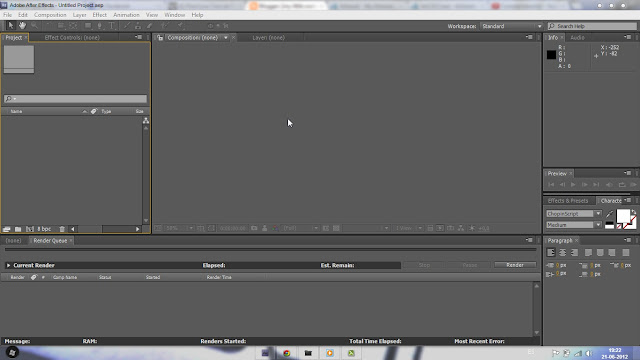This screenshot has height=360, width=640.
Task: Choose center align text in Paragraph panel
Action: (x=562, y=253)
